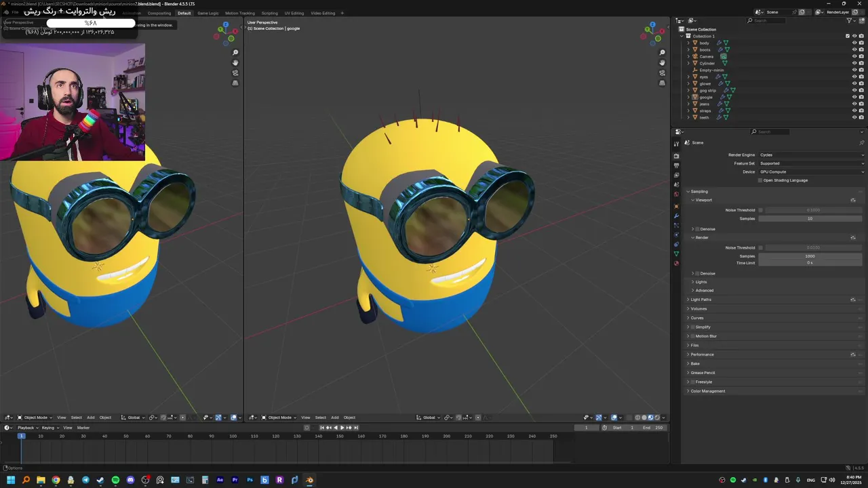Click Viewport Samples field showing 10
This screenshot has width=868, height=488.
tap(810, 218)
